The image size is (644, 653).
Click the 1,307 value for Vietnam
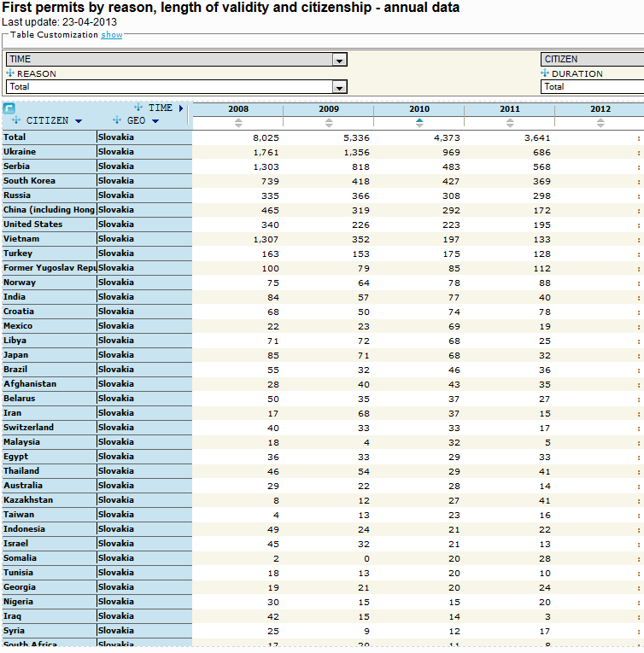point(266,240)
